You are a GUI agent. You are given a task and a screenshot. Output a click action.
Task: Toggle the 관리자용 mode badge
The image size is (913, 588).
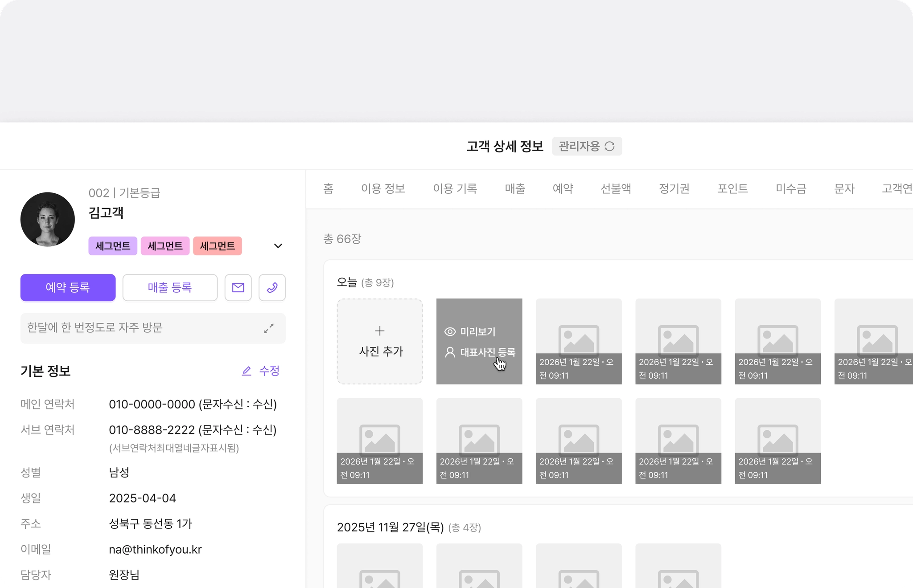click(580, 147)
